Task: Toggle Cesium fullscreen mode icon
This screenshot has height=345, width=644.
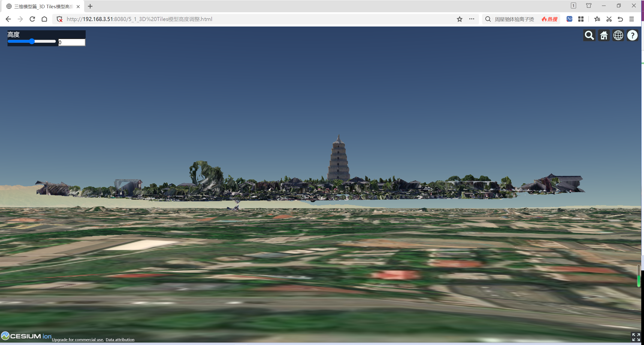Action: 636,337
